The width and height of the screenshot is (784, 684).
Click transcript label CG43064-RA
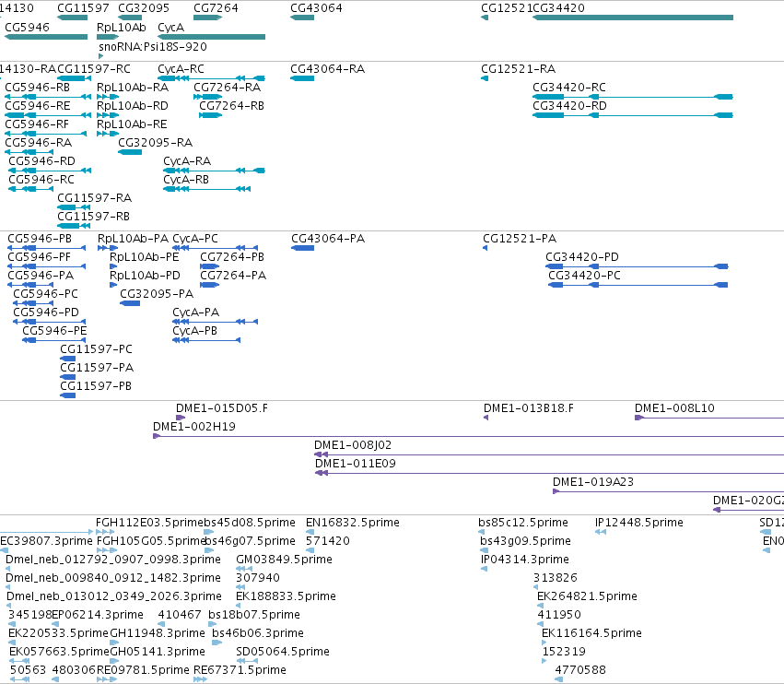[x=327, y=68]
